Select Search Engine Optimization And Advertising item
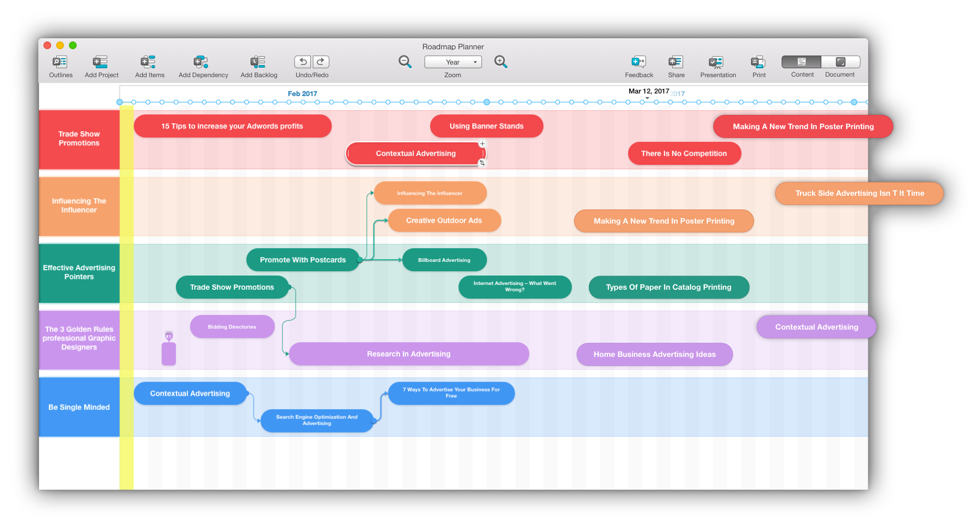Viewport: 980px width, 528px height. (x=317, y=420)
